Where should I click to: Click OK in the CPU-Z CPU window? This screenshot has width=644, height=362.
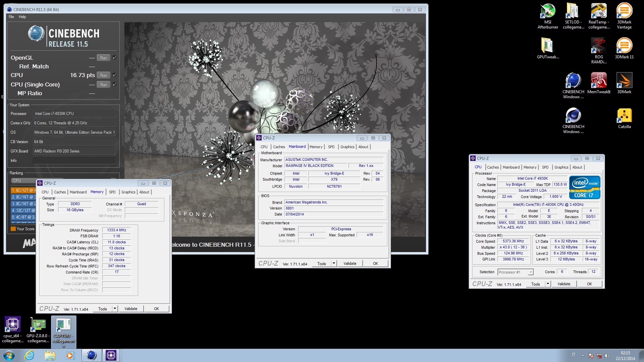[x=589, y=284]
